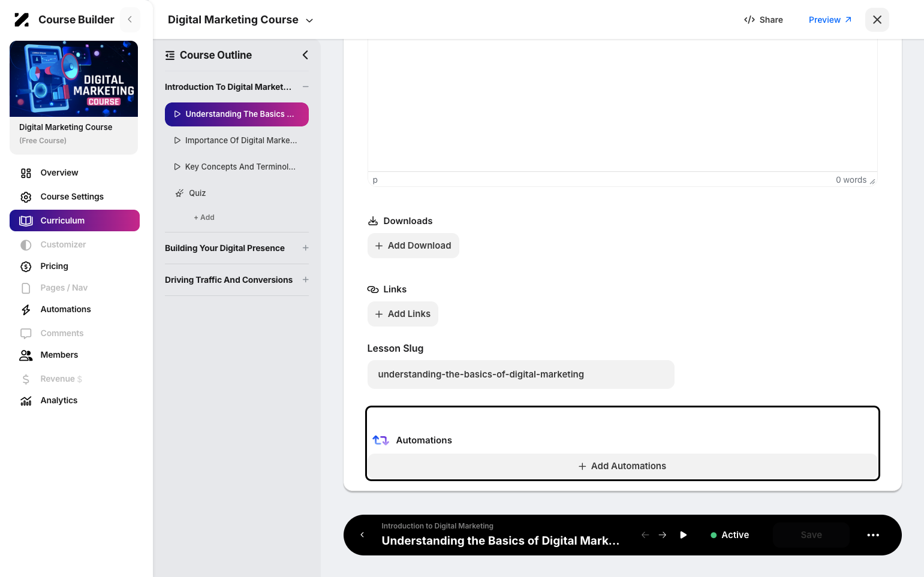
Task: Collapse the left sidebar with the chevron button
Action: pyautogui.click(x=130, y=20)
